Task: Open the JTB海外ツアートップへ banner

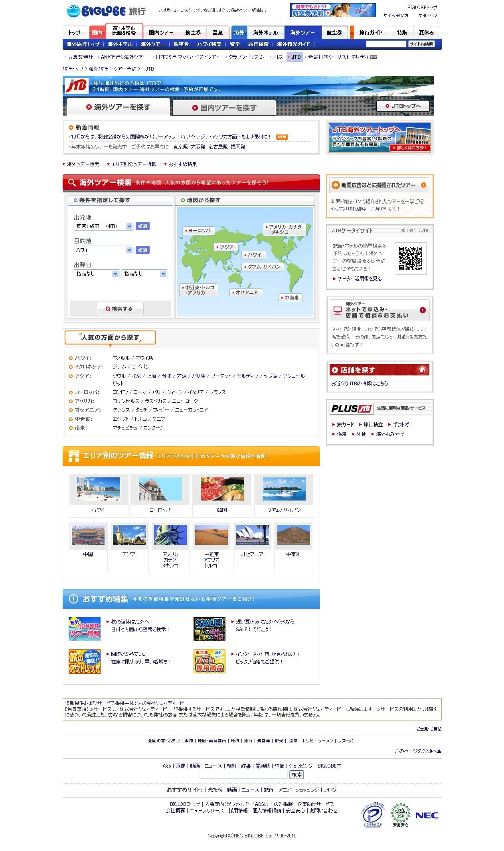Action: pyautogui.click(x=379, y=137)
